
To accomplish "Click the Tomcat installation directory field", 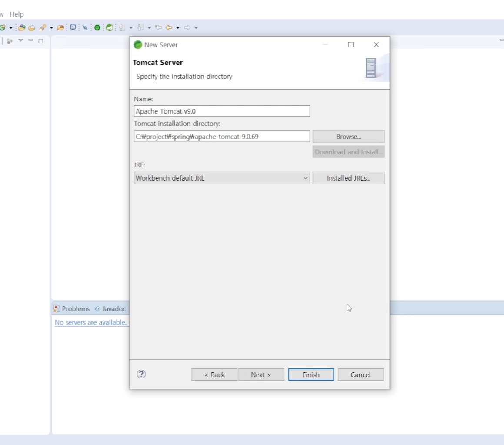I will (x=222, y=137).
